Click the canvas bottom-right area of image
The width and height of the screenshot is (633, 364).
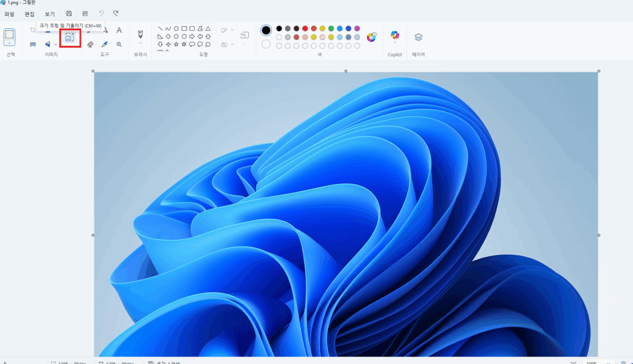[556, 334]
